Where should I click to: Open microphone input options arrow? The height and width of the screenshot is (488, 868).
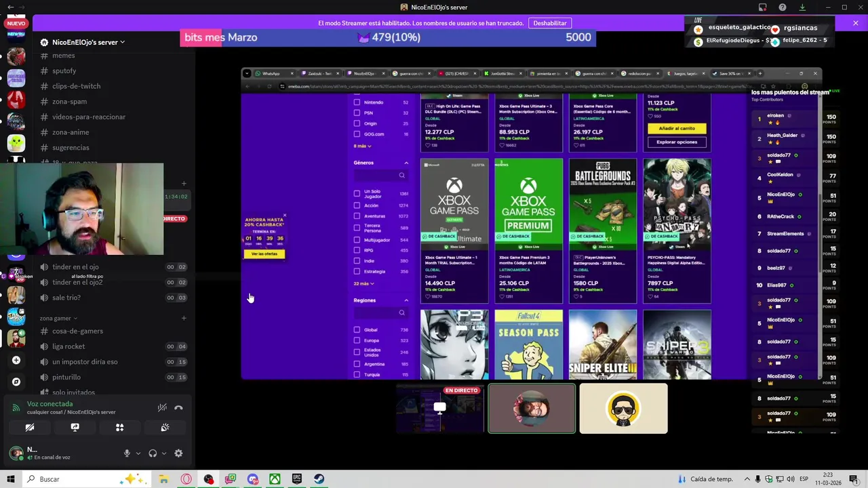(138, 453)
